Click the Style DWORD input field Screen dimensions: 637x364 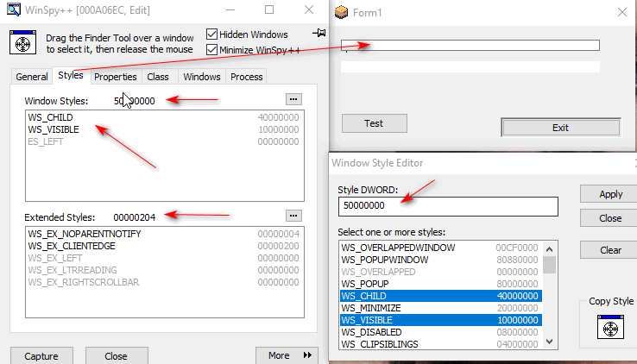tap(448, 206)
